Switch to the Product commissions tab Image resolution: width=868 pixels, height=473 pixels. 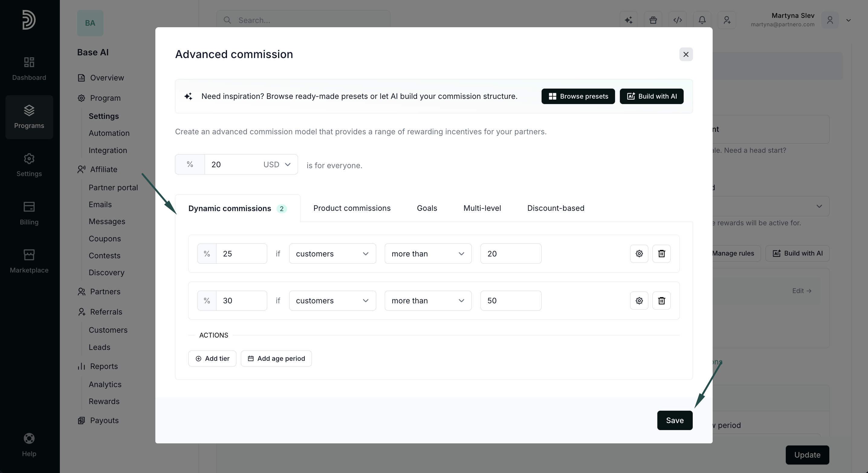tap(352, 208)
